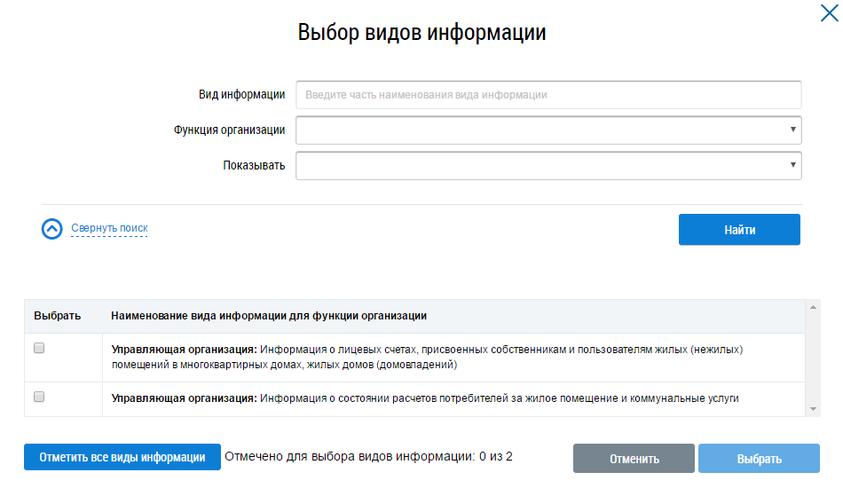Click the circular collapse-search chevron icon
This screenshot has width=843, height=504.
coord(52,229)
